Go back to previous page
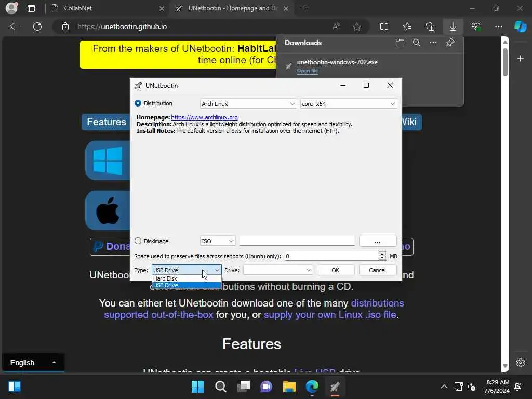The image size is (532, 399). [14, 26]
